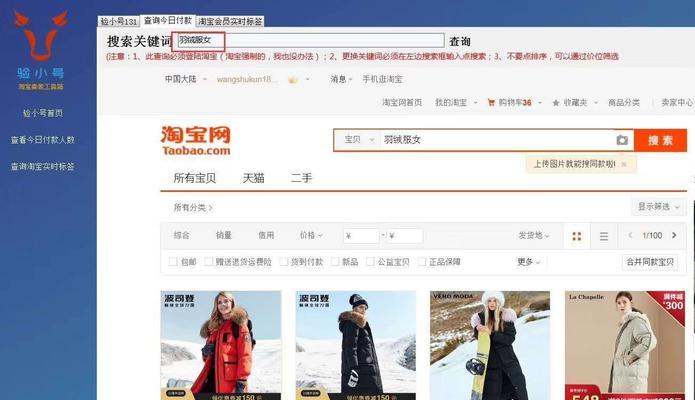Click the minimum price field
This screenshot has width=695, height=400.
(361, 235)
